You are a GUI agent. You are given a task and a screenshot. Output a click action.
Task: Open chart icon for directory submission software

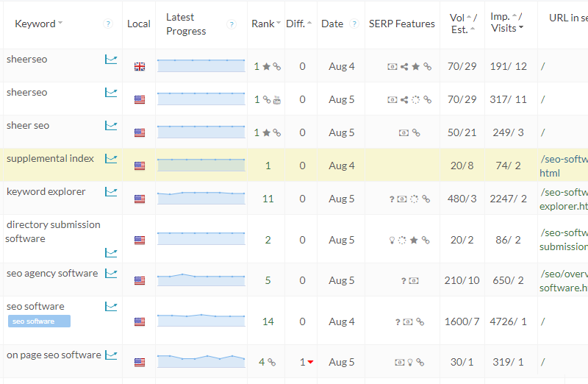111,252
